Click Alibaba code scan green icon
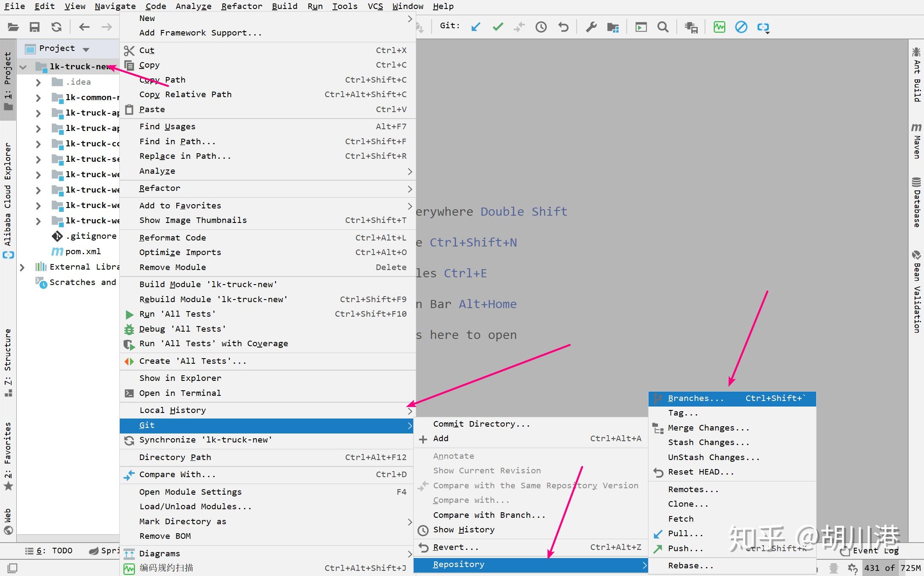Image resolution: width=924 pixels, height=576 pixels. pyautogui.click(x=719, y=27)
